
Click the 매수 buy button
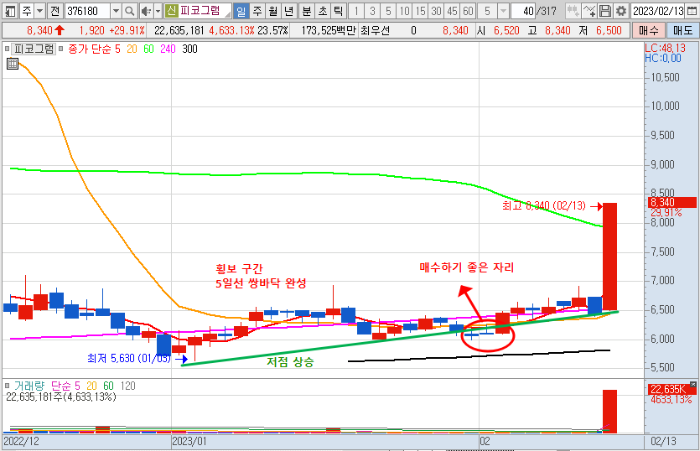coord(648,30)
